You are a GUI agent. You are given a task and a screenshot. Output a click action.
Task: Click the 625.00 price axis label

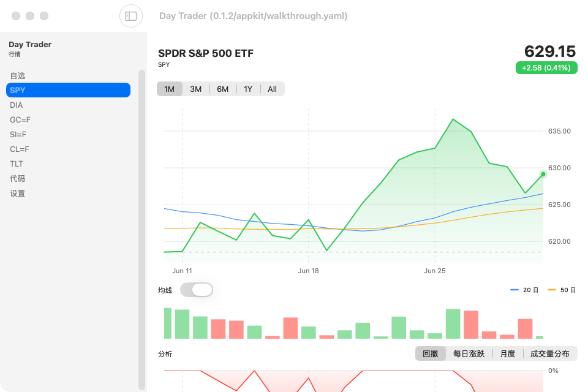tap(559, 205)
